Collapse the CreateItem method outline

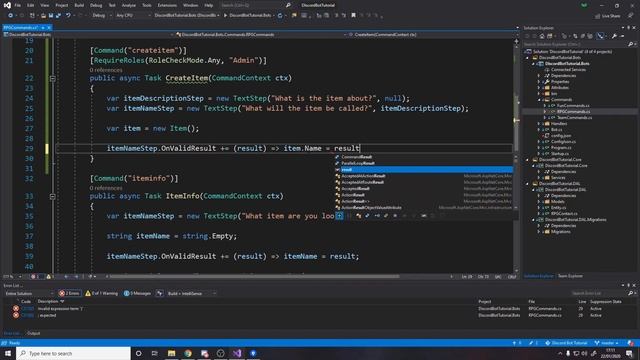[53, 78]
